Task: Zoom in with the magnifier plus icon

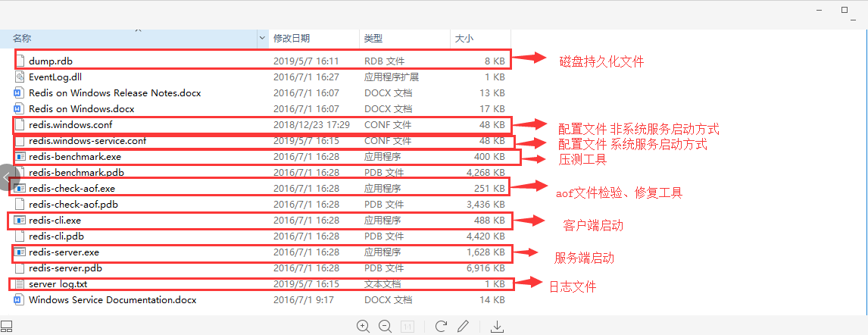Action: [x=363, y=326]
